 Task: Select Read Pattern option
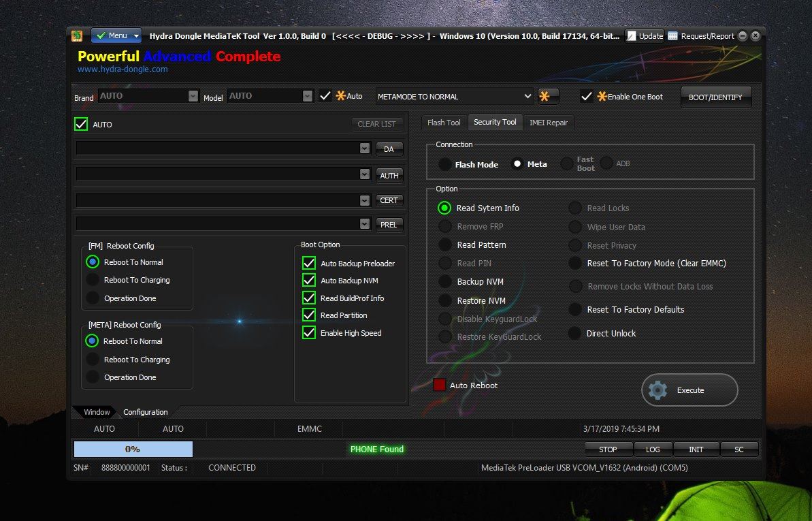[x=445, y=244]
